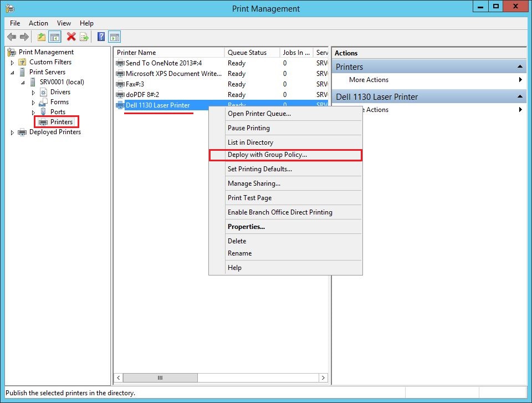Open the Action menu in menu bar
The image size is (532, 403).
(38, 23)
